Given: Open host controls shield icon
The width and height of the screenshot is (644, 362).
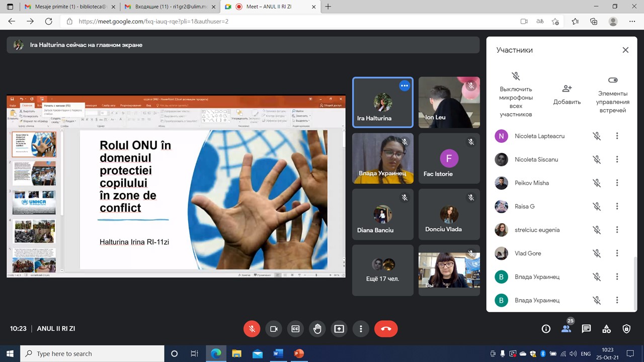Looking at the screenshot, I should 626,329.
